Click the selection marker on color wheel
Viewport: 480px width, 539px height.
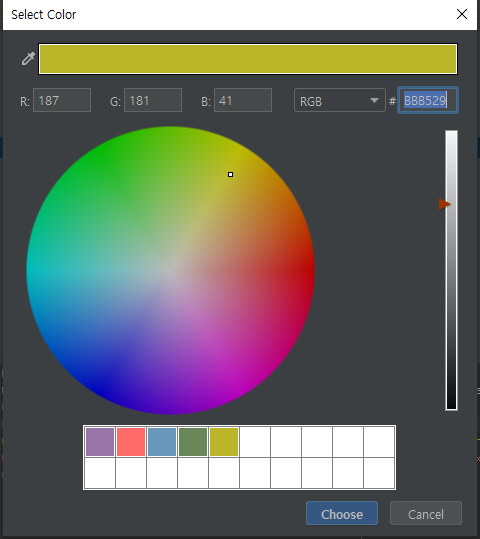[230, 175]
